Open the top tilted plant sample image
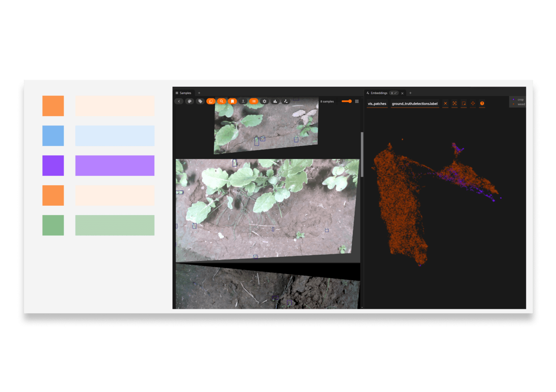Image resolution: width=556 pixels, height=392 pixels. pos(266,125)
